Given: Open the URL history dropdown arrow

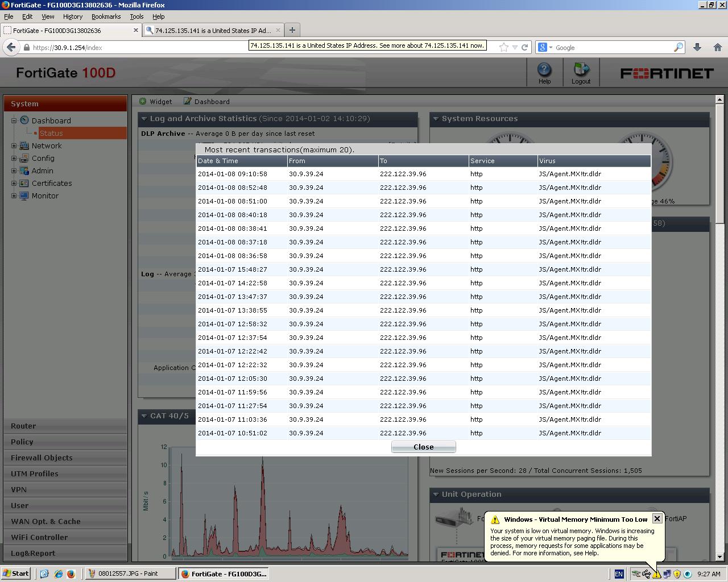Looking at the screenshot, I should tap(515, 47).
